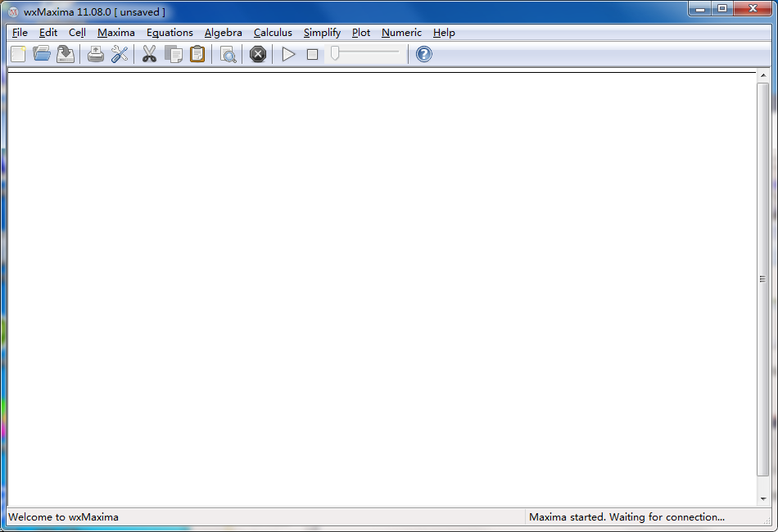Open a file with the folder icon

(42, 55)
